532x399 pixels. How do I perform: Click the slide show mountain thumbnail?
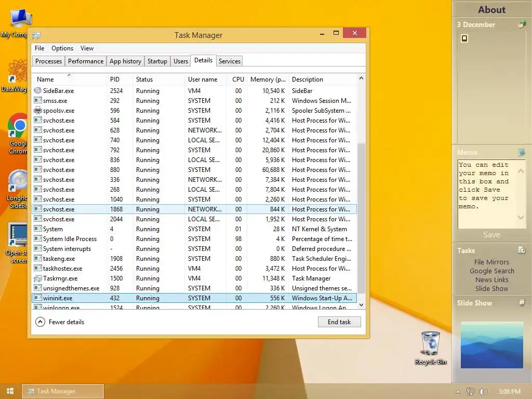(x=491, y=345)
